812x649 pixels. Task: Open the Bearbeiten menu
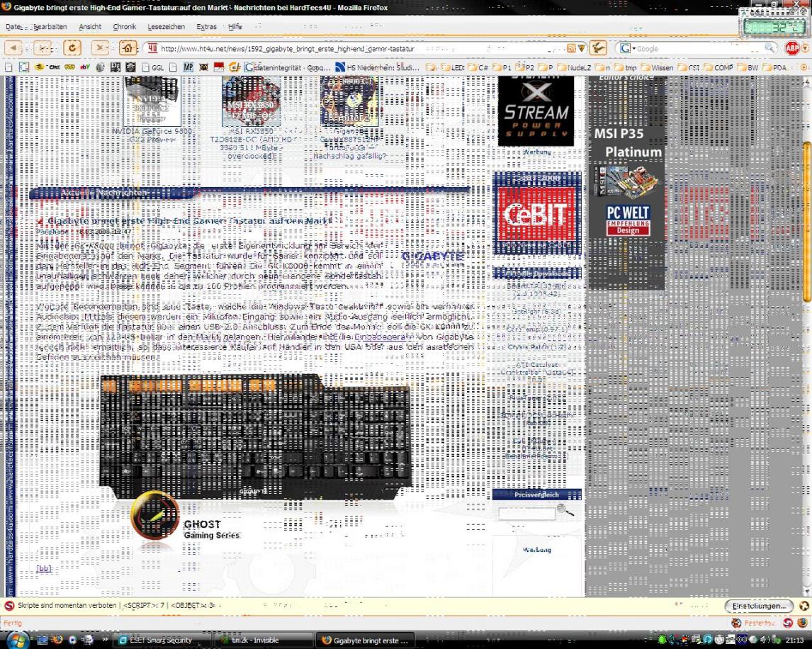point(50,26)
